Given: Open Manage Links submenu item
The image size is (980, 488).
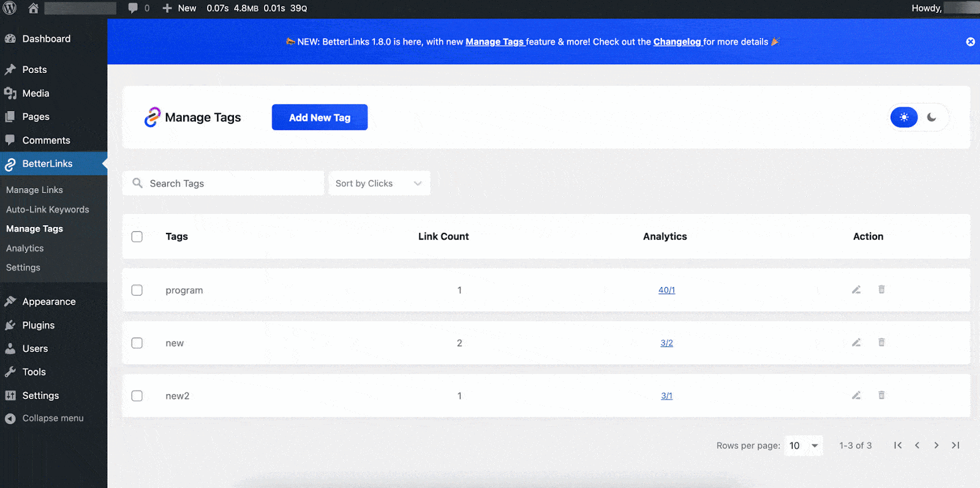Looking at the screenshot, I should point(34,190).
